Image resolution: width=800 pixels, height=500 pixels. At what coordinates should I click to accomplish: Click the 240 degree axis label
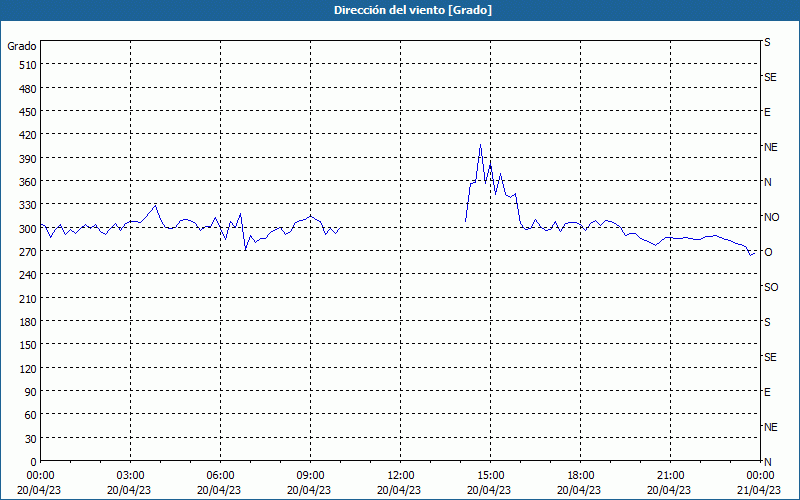pyautogui.click(x=28, y=275)
